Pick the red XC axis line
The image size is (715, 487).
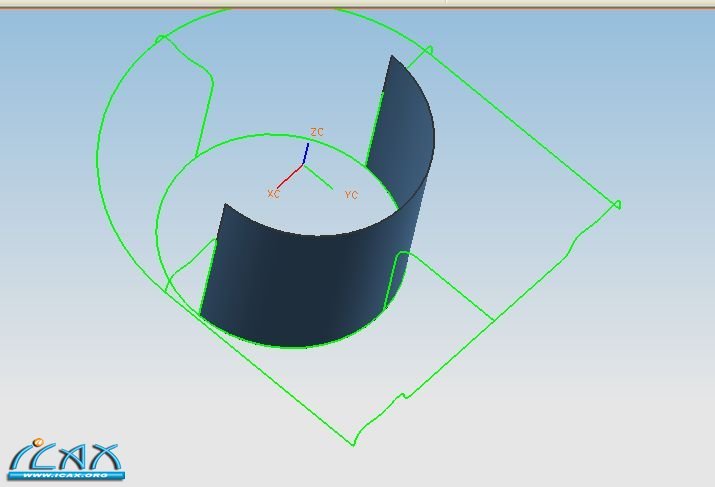pyautogui.click(x=290, y=176)
